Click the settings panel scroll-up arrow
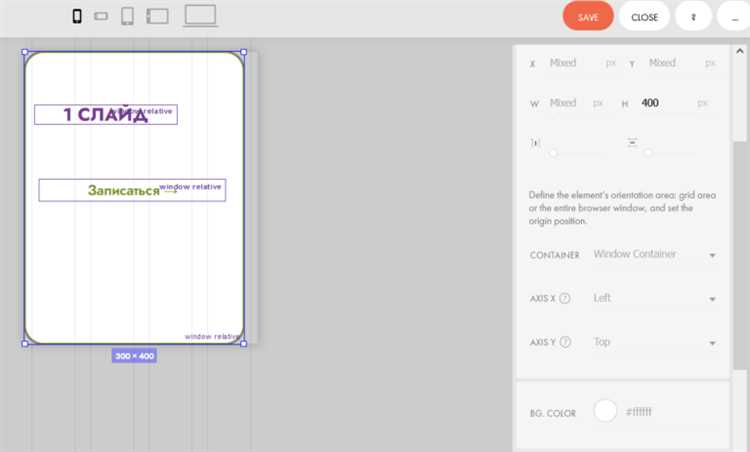The width and height of the screenshot is (750, 452). pyautogui.click(x=739, y=51)
